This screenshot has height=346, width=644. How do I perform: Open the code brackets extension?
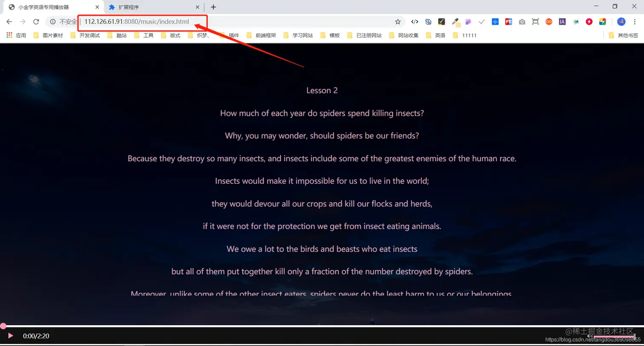414,22
